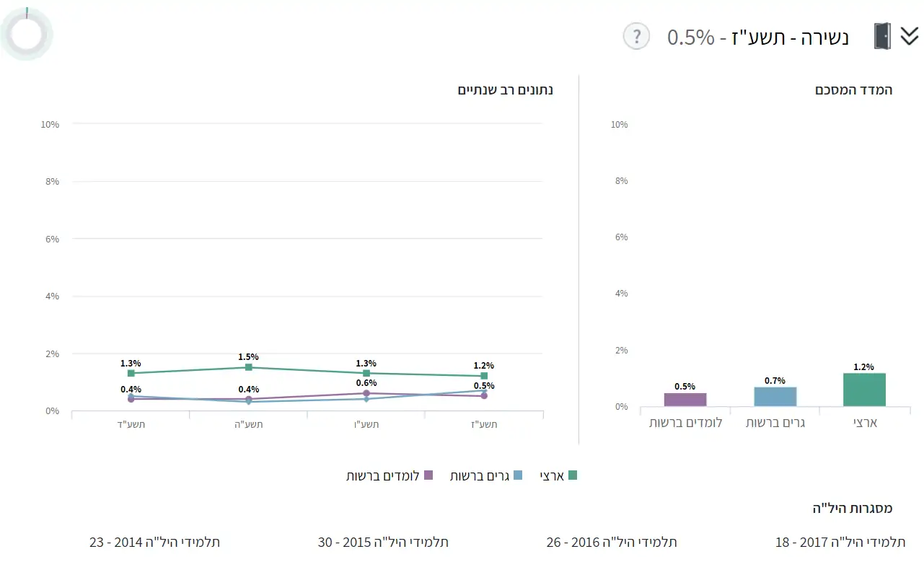
Task: Click the green ארצי bar
Action: tap(864, 390)
